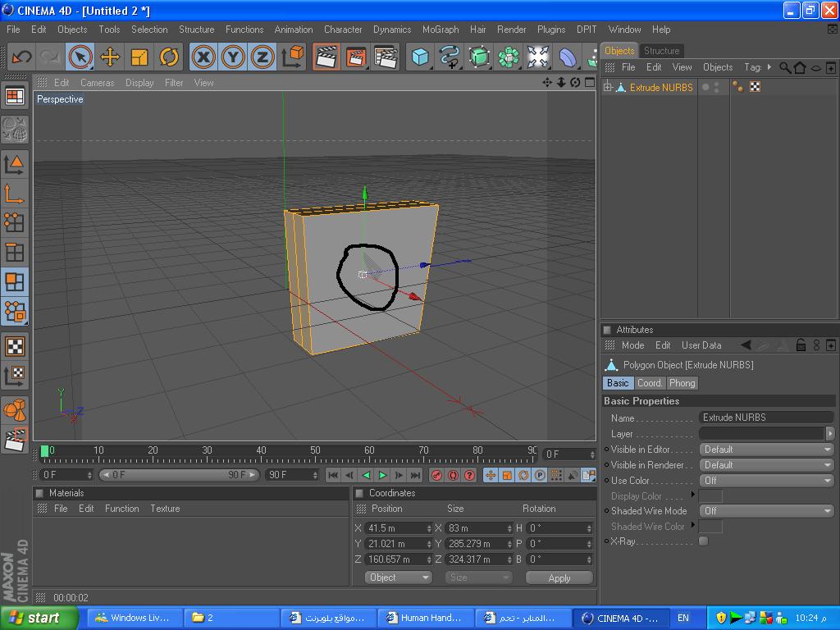
Task: Toggle viewport maximize icon in the view header
Action: pos(590,83)
